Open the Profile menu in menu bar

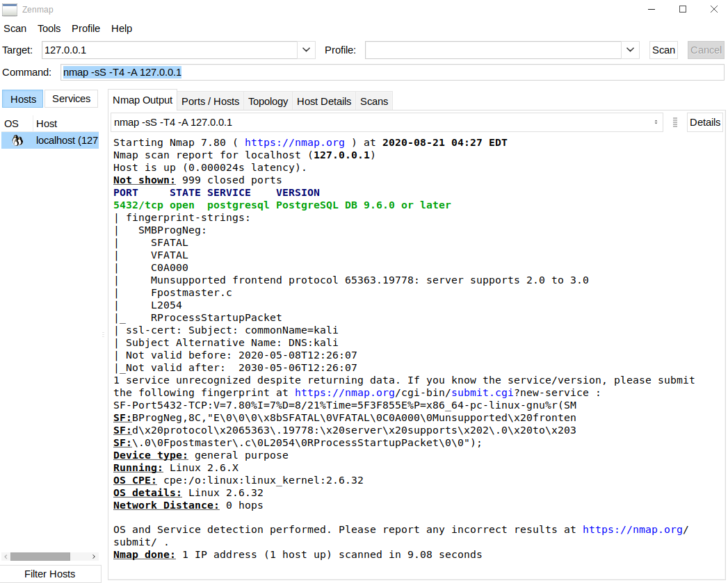pos(86,28)
